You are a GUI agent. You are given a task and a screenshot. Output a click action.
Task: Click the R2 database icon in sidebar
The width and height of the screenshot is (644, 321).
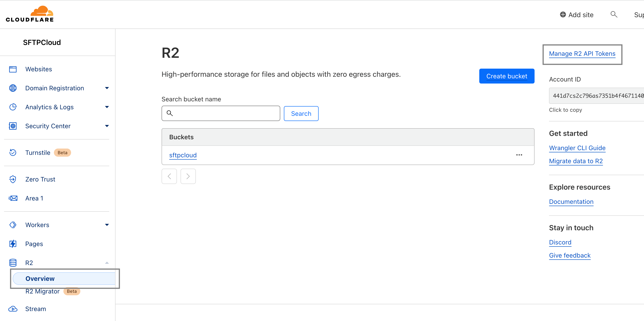tap(13, 263)
